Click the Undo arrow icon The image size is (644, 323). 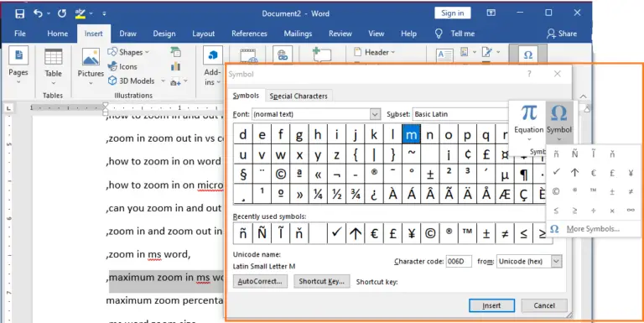(38, 13)
